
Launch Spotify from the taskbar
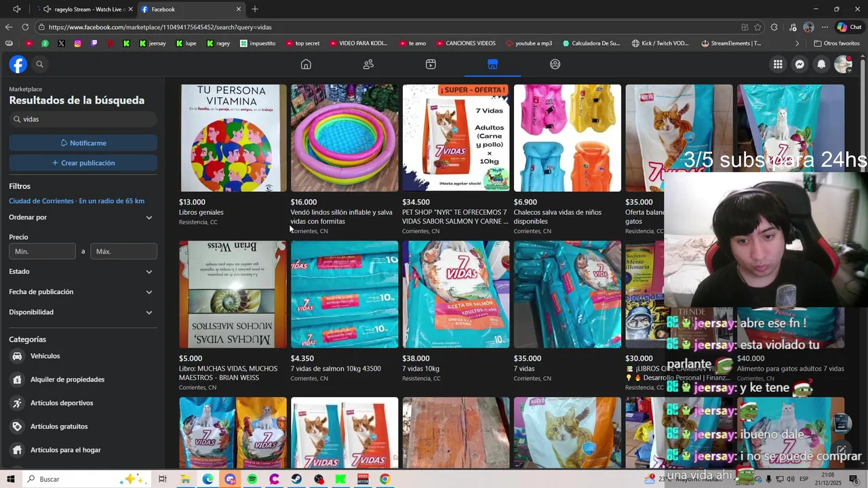click(252, 479)
